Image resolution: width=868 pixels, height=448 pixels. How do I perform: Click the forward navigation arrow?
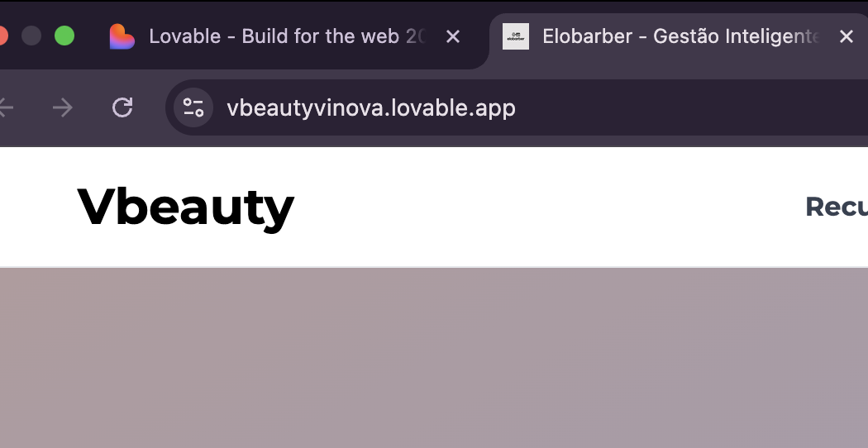click(x=62, y=107)
